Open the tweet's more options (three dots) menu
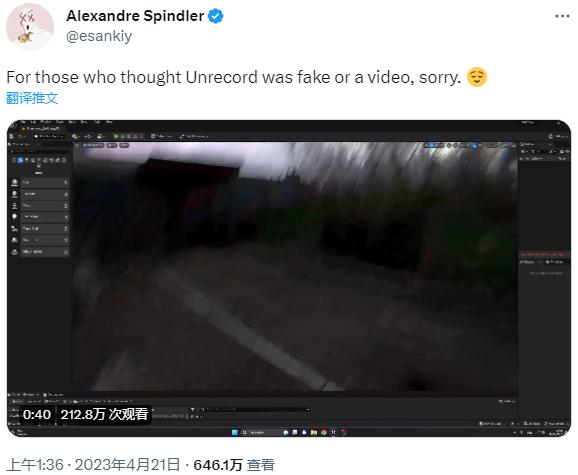 click(x=563, y=16)
